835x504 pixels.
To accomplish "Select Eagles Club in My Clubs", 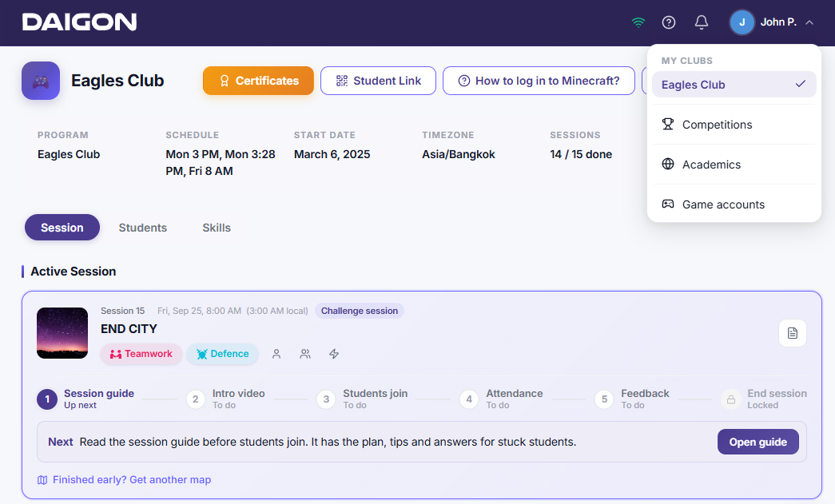I will (734, 85).
